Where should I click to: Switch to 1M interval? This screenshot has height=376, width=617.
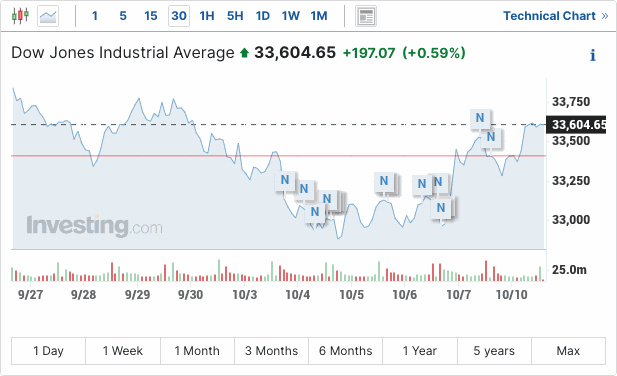(319, 16)
